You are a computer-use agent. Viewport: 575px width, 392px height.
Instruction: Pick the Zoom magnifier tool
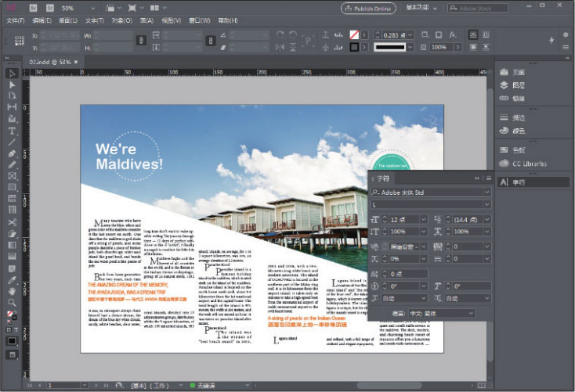pyautogui.click(x=13, y=302)
